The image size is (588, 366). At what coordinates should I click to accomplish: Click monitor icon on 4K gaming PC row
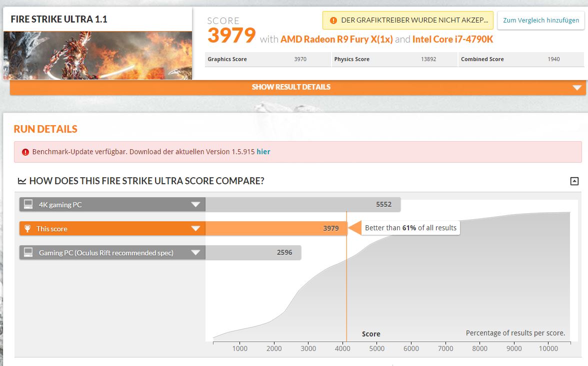click(x=28, y=204)
